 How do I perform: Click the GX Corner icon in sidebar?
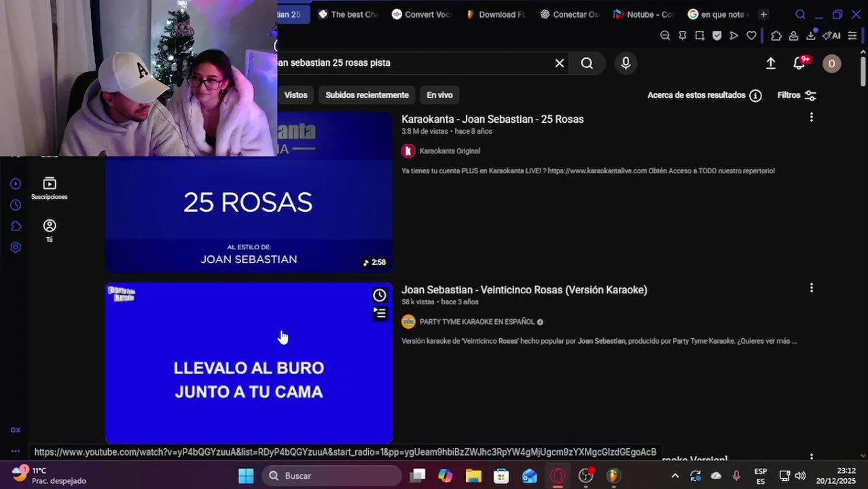tap(16, 430)
